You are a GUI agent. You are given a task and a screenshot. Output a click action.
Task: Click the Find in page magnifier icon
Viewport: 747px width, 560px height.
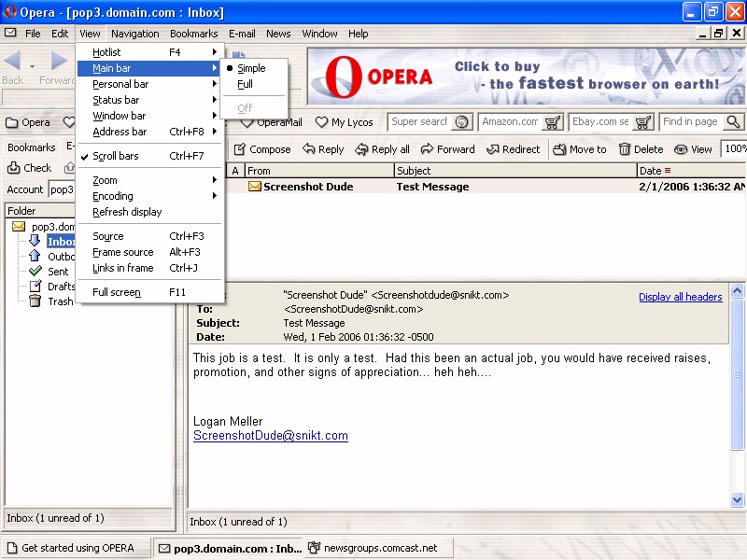733,122
